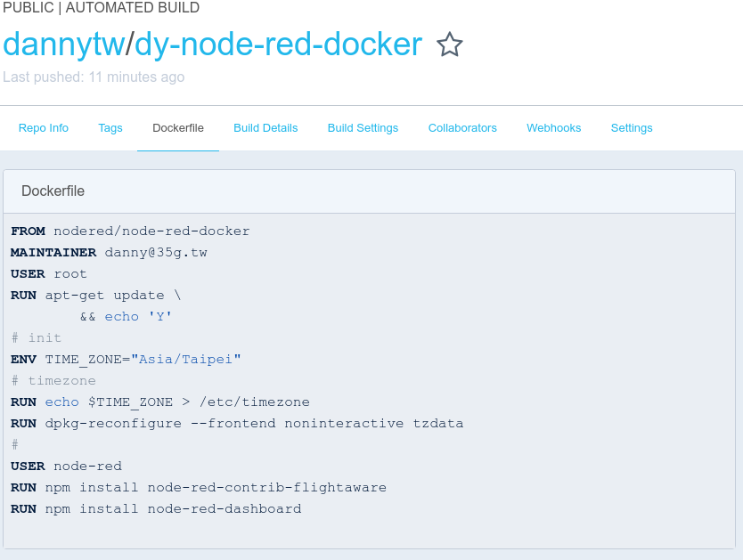Click the MAINTAINER danny@35g.tw line
743x560 pixels.
(x=109, y=253)
